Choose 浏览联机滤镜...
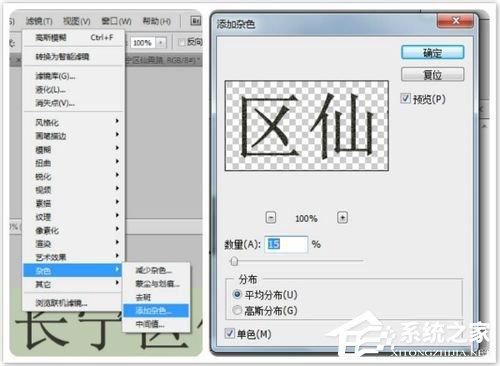The width and height of the screenshot is (500, 366). tap(73, 303)
